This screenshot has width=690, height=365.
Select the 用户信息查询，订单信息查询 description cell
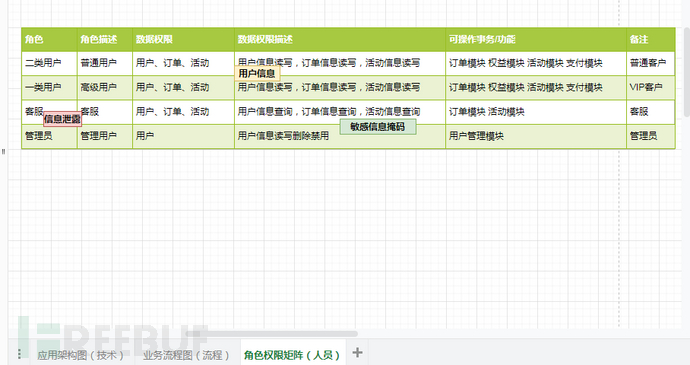(x=340, y=112)
